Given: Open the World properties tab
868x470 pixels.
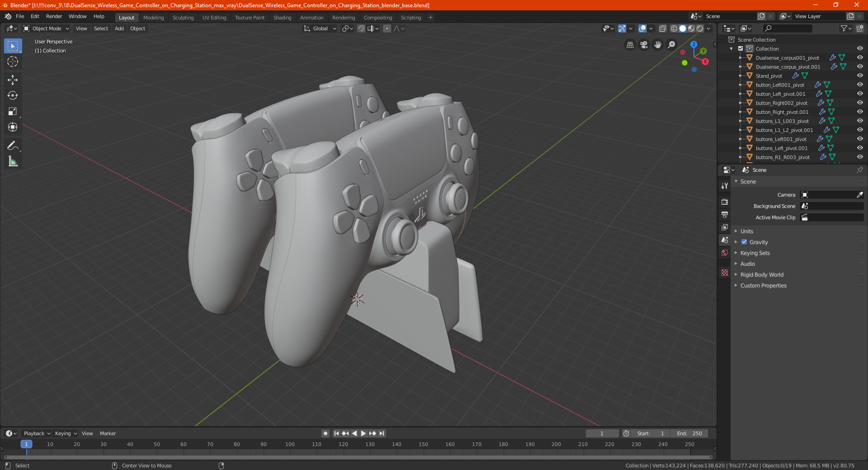Looking at the screenshot, I should [x=725, y=253].
